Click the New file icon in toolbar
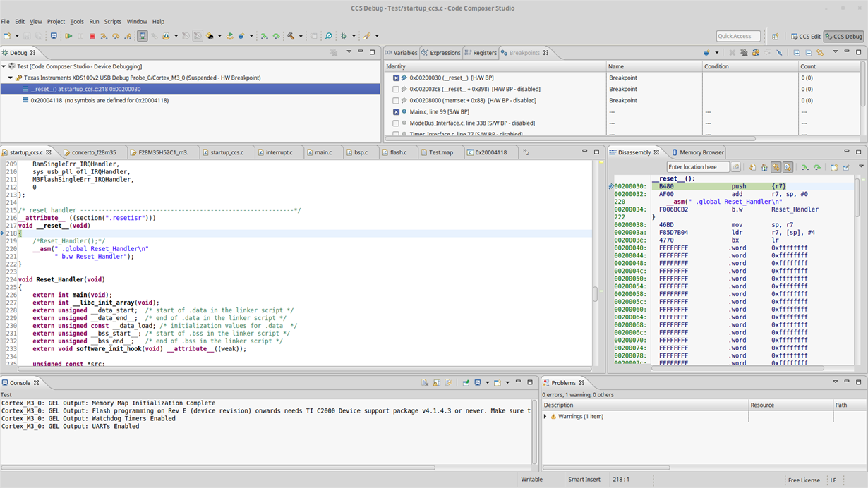The width and height of the screenshot is (868, 488). pyautogui.click(x=7, y=35)
